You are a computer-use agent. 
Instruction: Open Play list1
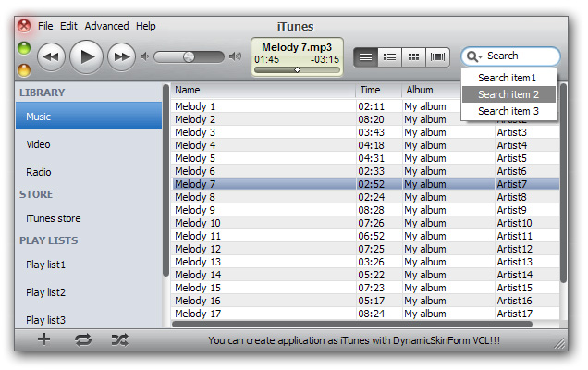[89, 265]
